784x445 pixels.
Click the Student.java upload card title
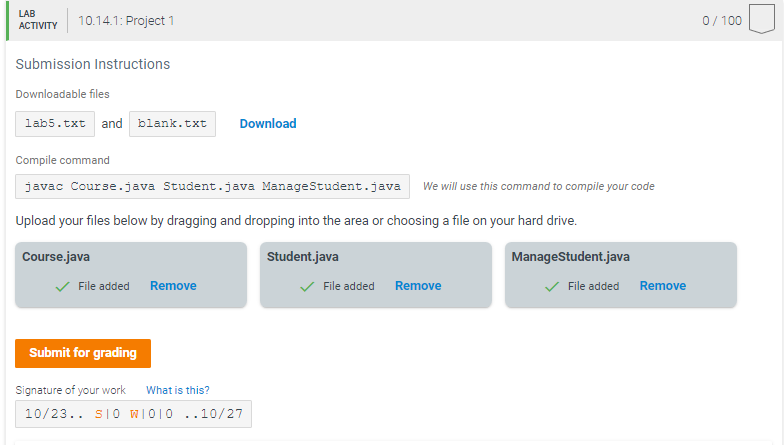pyautogui.click(x=302, y=256)
